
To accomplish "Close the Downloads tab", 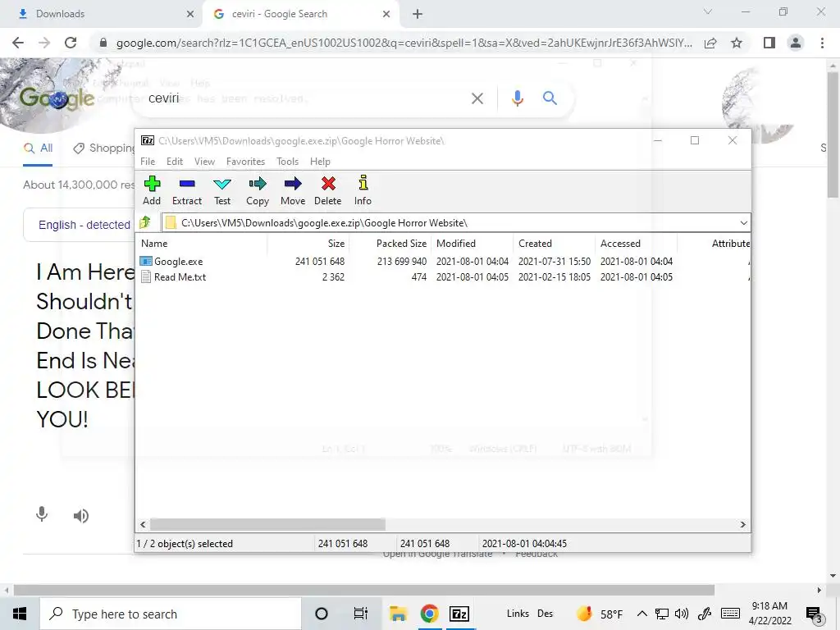I will [190, 14].
